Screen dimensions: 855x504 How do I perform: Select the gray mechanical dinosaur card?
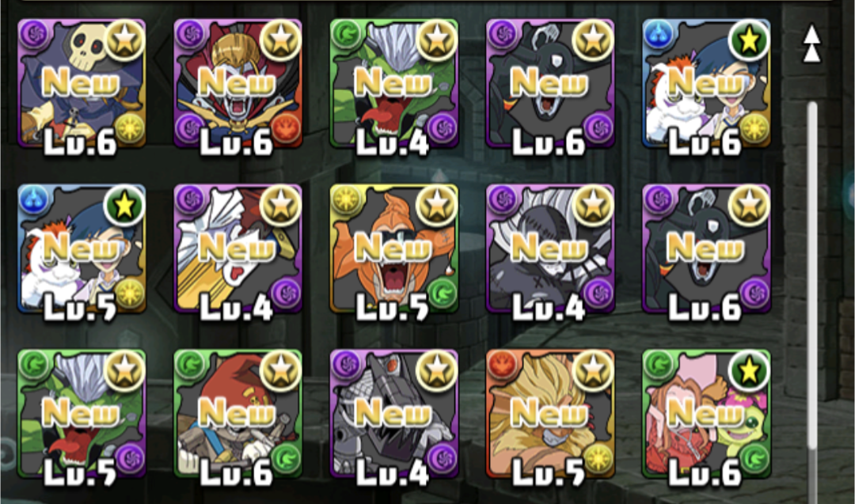tap(393, 414)
